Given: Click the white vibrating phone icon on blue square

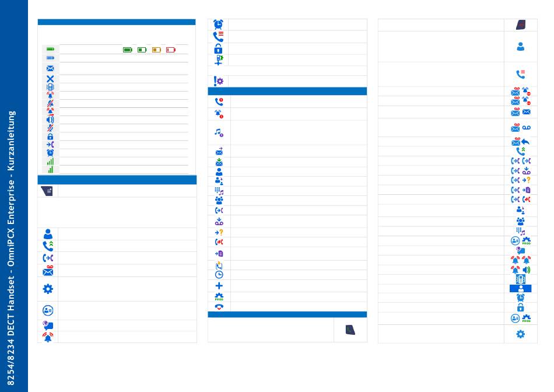Looking at the screenshot, I should (520, 279).
